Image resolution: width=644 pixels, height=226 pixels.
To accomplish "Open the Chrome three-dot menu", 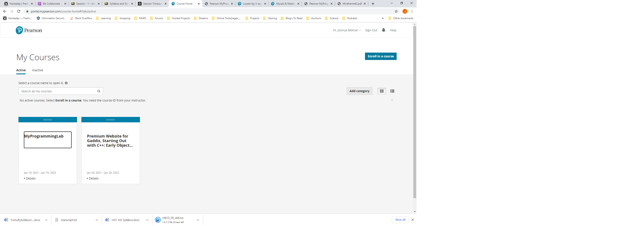I will 412,11.
